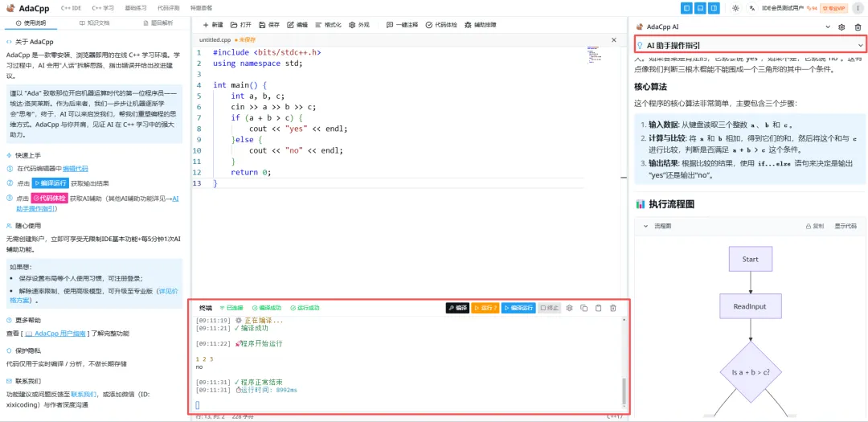Click the 编译成功 status indicator

(x=267, y=308)
